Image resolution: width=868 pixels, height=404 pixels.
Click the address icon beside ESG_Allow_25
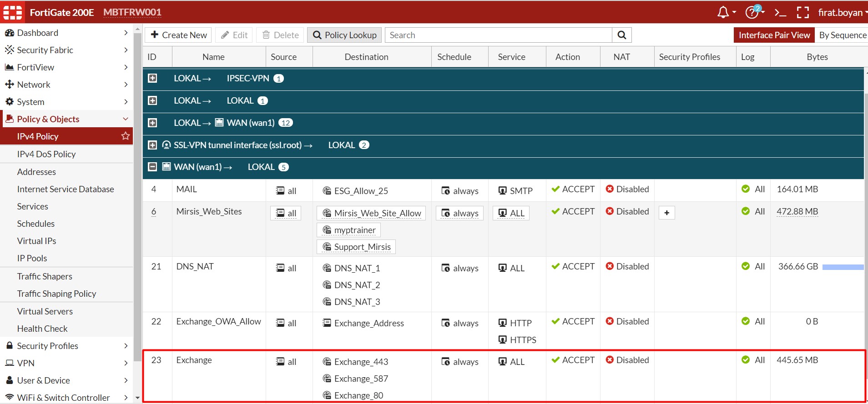[327, 191]
